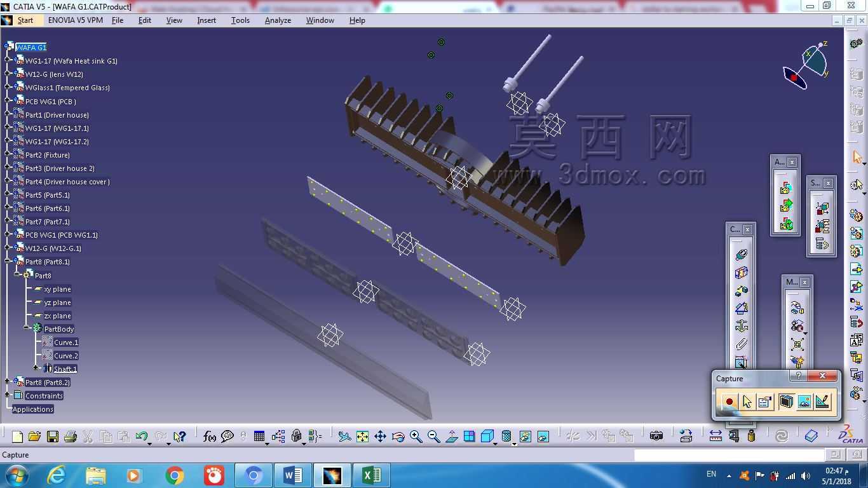Click the Print icon in bottom toolbar
Image resolution: width=868 pixels, height=488 pixels.
[x=71, y=437]
